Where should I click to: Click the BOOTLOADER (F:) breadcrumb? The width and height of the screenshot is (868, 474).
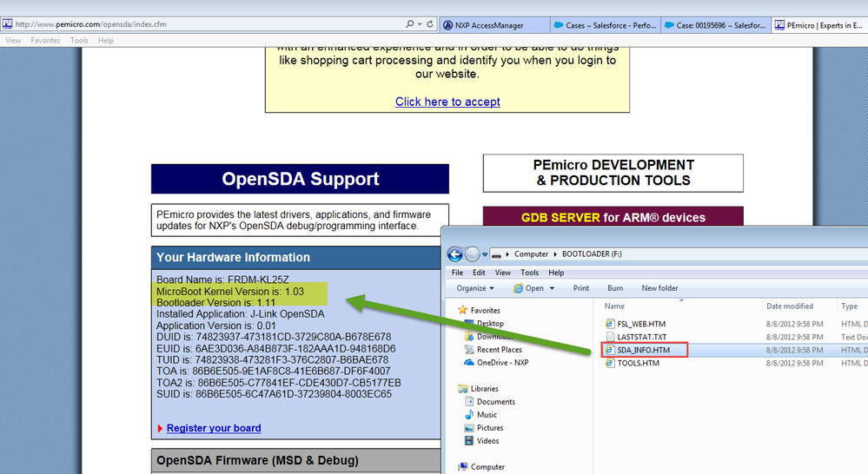592,254
